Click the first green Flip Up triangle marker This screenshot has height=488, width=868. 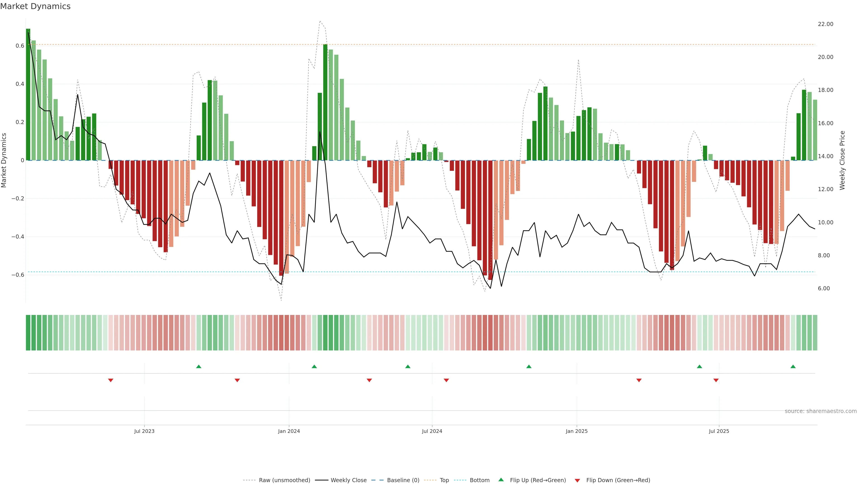click(x=198, y=366)
